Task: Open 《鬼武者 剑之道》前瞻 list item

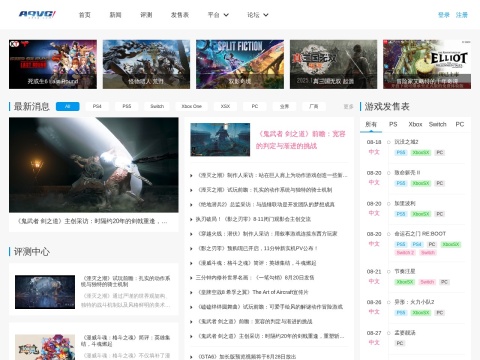Action: point(255,322)
